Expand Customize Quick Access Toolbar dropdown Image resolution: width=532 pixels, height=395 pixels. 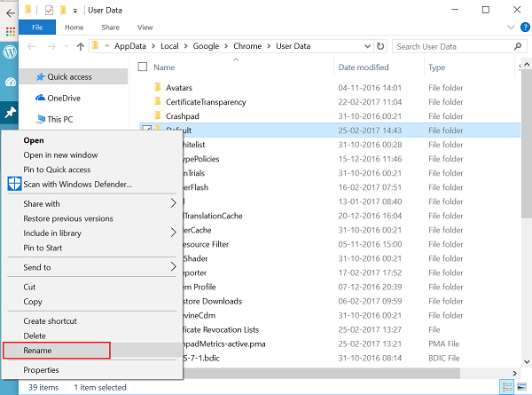pos(75,11)
